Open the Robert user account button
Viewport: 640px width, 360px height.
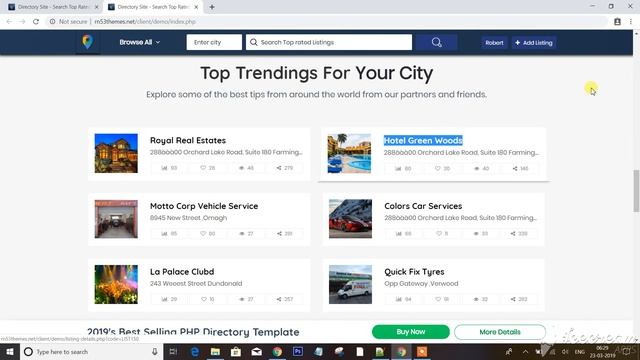coord(494,42)
